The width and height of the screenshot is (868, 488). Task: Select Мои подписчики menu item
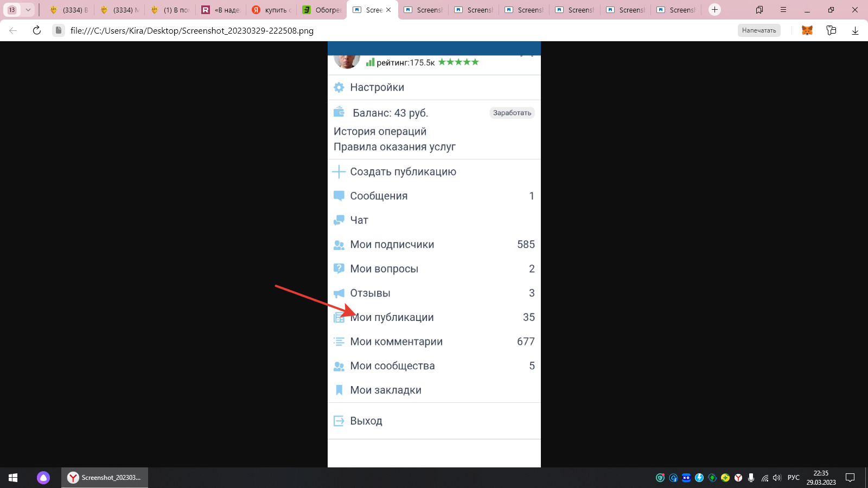(392, 245)
